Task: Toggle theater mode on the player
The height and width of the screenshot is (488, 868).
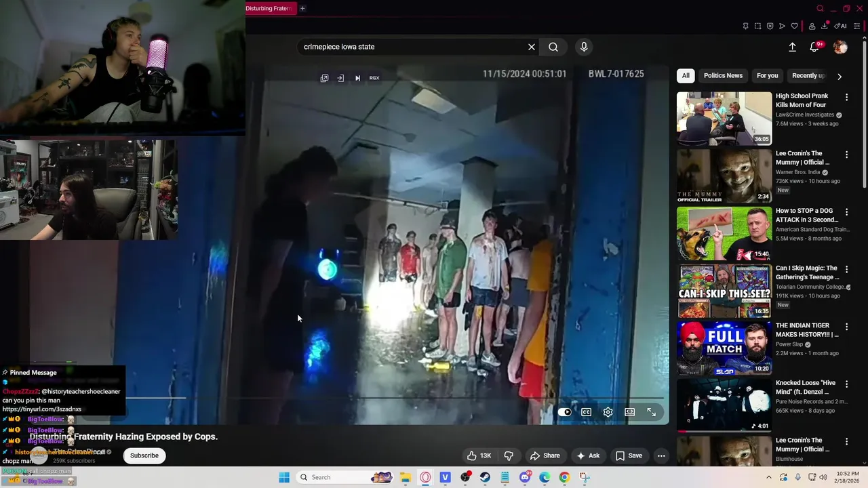Action: pos(630,412)
